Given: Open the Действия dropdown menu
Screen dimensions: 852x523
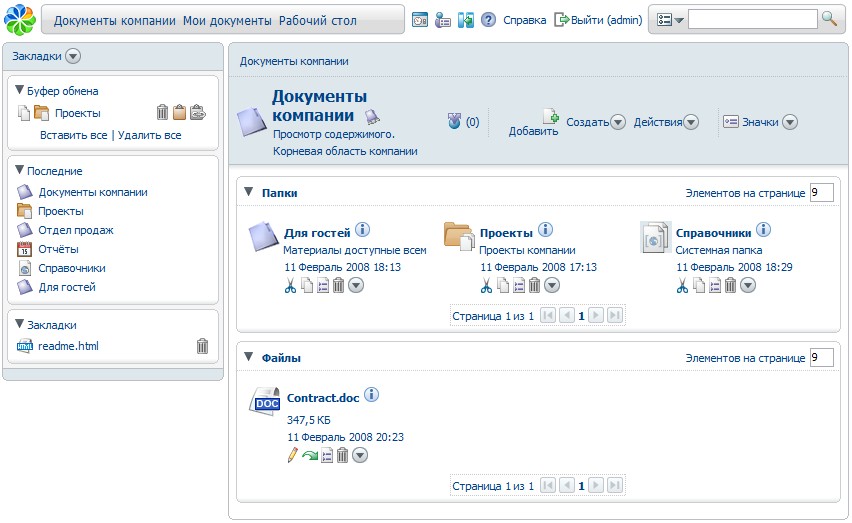Looking at the screenshot, I should coord(691,122).
